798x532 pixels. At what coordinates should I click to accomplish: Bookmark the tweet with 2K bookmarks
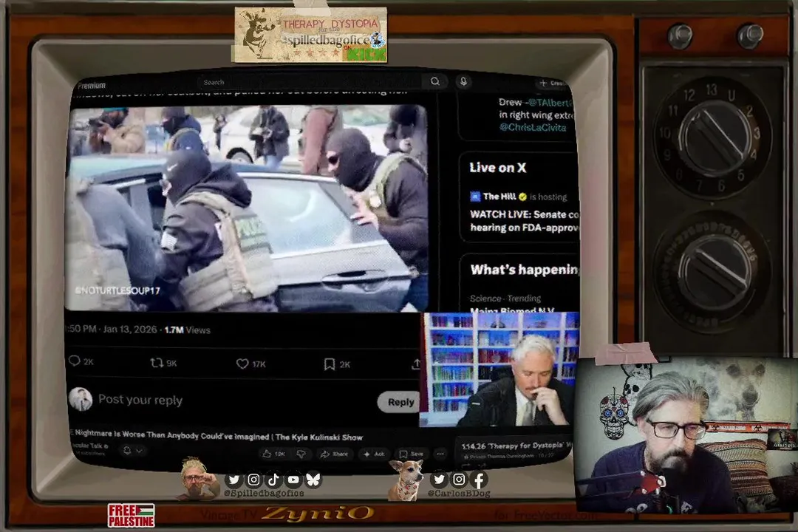pos(330,364)
